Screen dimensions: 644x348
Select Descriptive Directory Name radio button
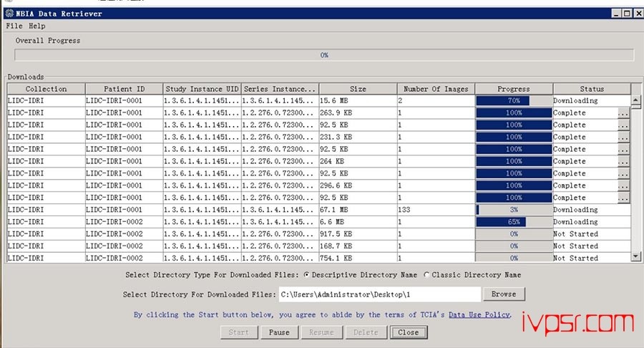click(306, 275)
